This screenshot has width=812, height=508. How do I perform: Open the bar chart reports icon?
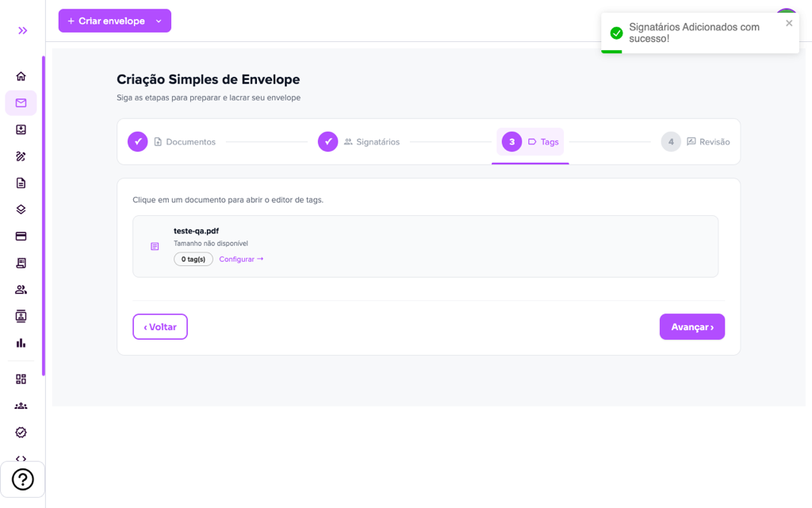21,343
